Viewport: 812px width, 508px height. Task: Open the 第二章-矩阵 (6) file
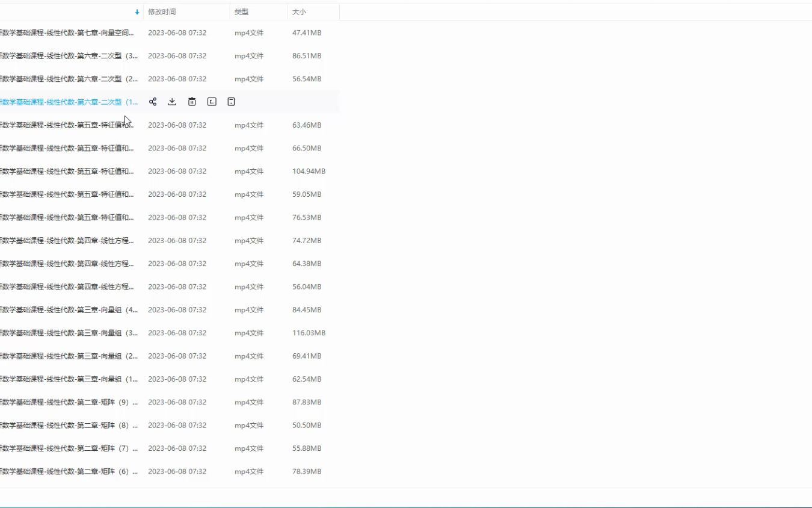coord(69,471)
